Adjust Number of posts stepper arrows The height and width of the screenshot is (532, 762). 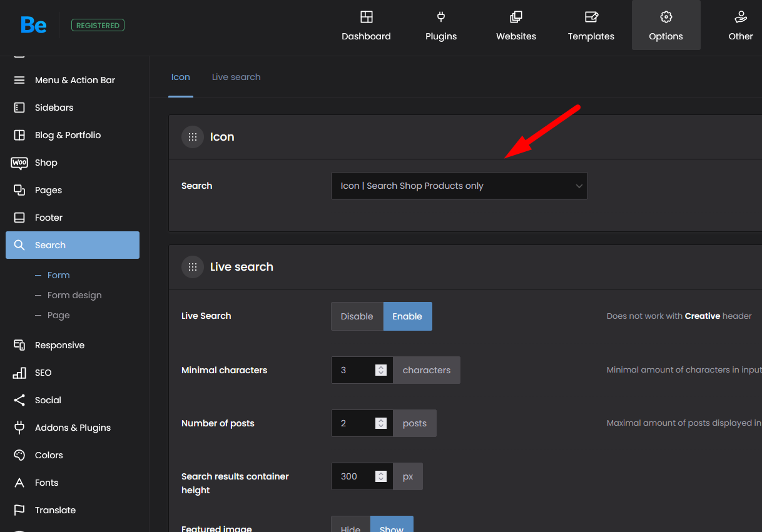(381, 423)
